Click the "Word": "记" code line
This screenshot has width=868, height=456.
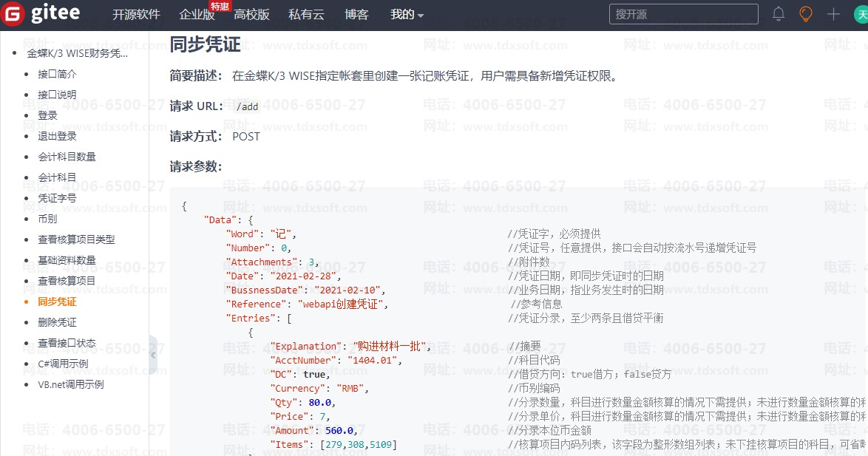[x=261, y=234]
